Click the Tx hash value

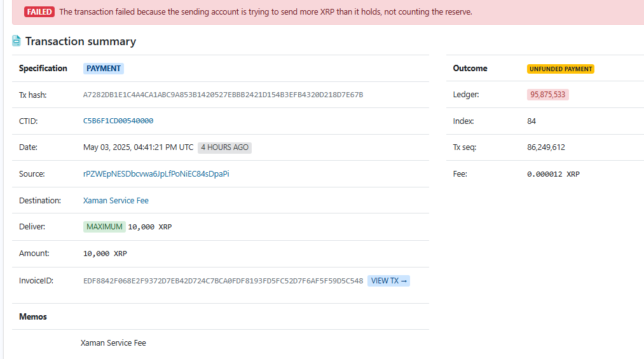click(x=223, y=95)
